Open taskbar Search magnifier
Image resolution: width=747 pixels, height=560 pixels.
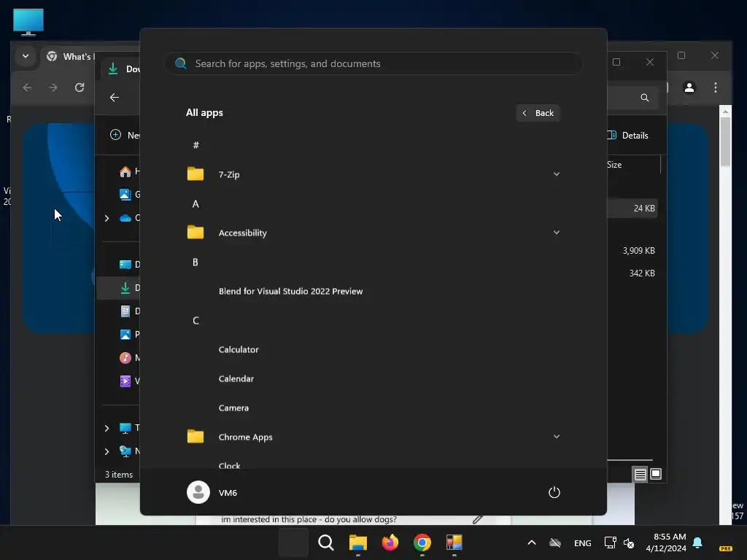(326, 542)
